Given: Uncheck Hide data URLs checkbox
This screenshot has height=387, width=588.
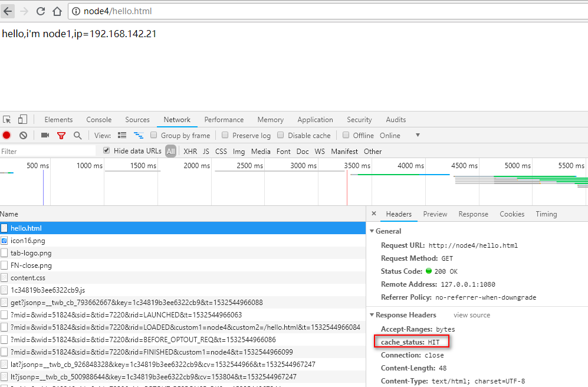Looking at the screenshot, I should point(107,150).
